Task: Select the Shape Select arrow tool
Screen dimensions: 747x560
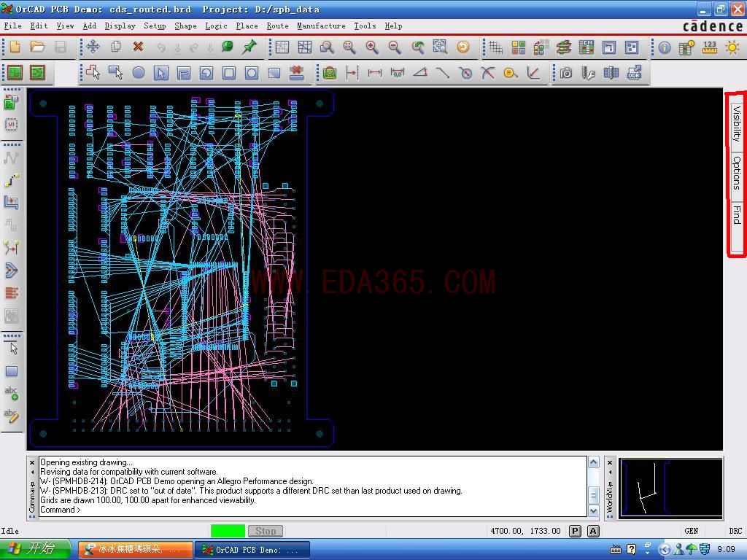Action: [161, 73]
